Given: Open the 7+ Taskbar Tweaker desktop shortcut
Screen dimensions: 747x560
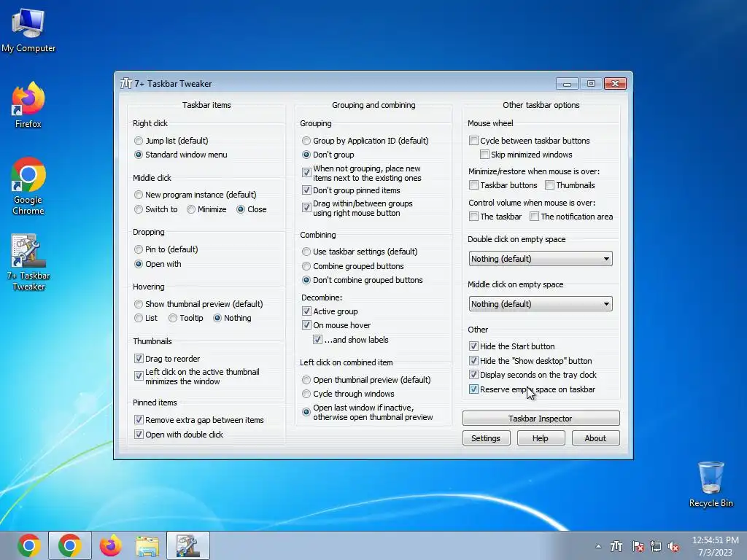Looking at the screenshot, I should tap(28, 262).
